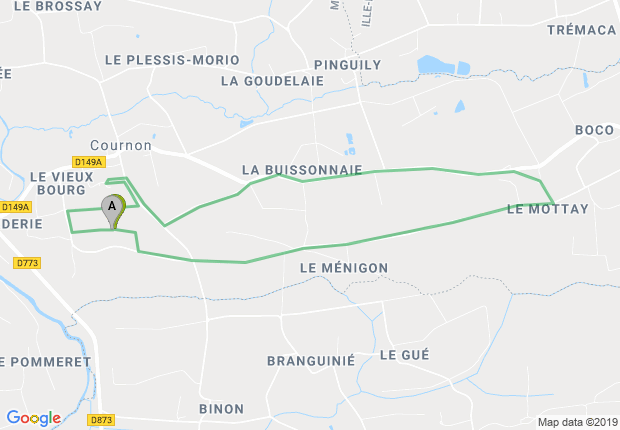Click the small blue pond above La Buissonnaie
The width and height of the screenshot is (620, 430).
coord(350,144)
